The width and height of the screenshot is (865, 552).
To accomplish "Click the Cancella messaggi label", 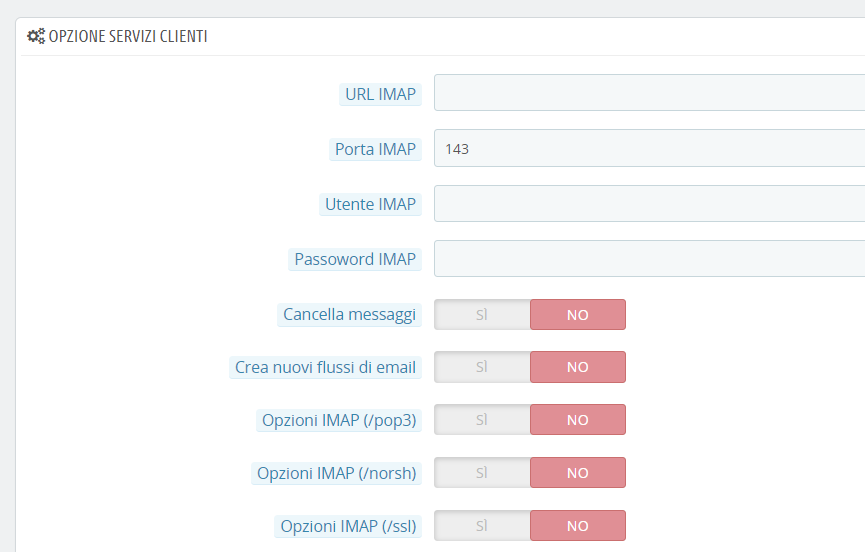I will (x=349, y=314).
